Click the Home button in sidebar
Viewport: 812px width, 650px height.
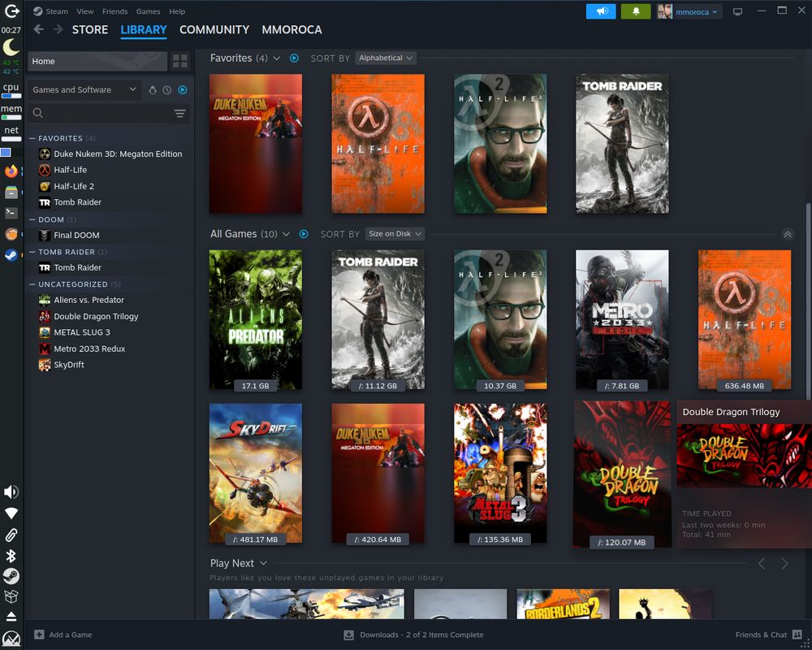[97, 61]
